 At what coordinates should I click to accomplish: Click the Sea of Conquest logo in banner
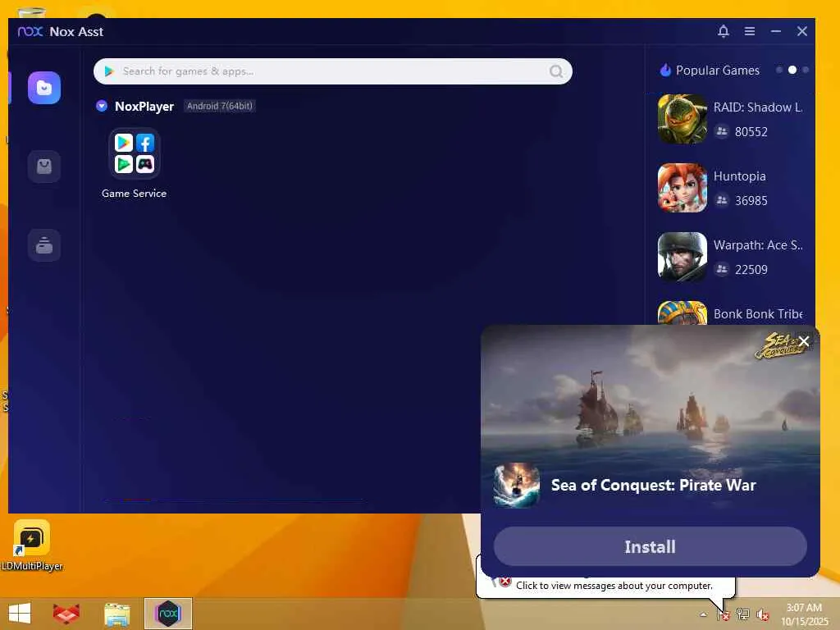tap(781, 345)
